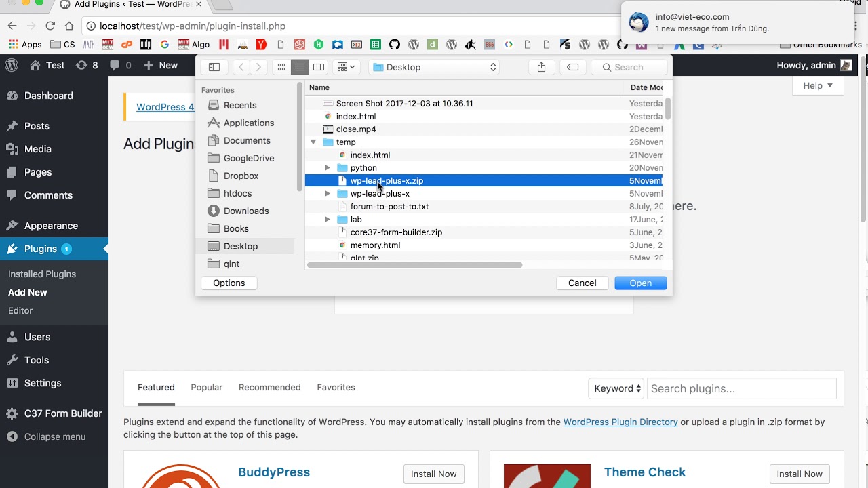Switch to the Recommended tab
868x488 pixels.
(x=269, y=388)
